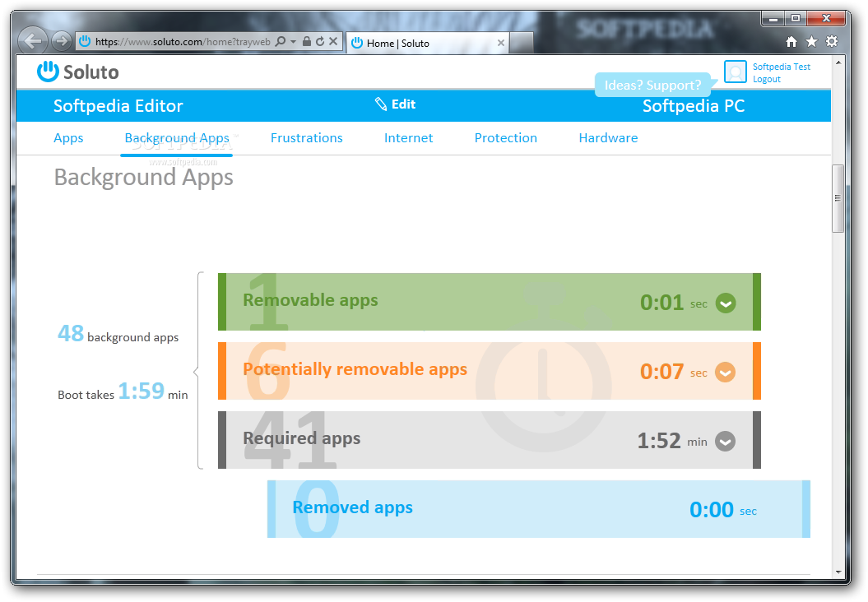Screen dimensions: 868x602
Task: Click the Soluto wordmark text
Action: click(x=91, y=72)
